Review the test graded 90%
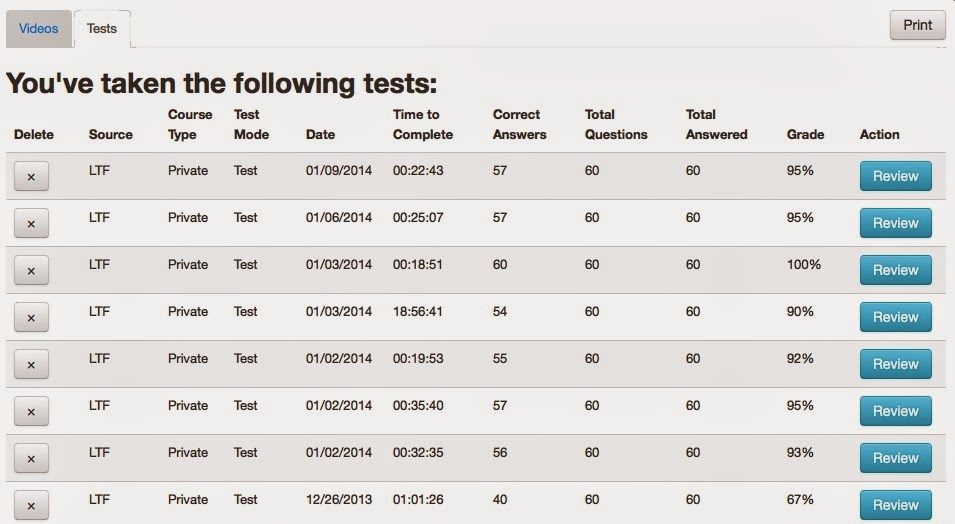The height and width of the screenshot is (524, 955). 895,317
